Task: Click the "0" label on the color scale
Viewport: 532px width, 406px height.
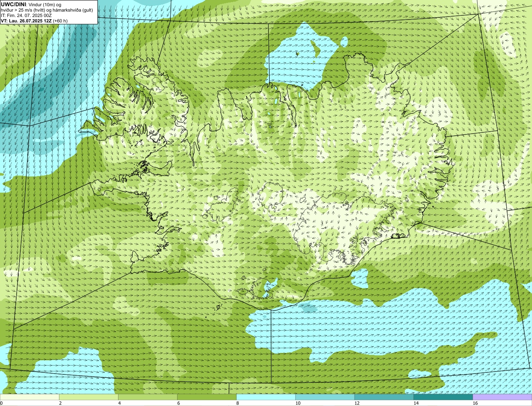Action: (1, 403)
